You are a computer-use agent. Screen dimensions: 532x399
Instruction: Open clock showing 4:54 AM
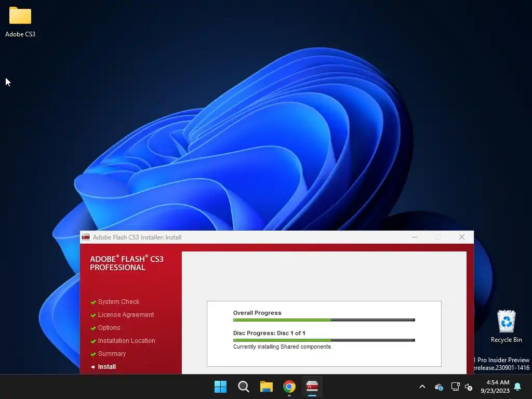point(495,387)
